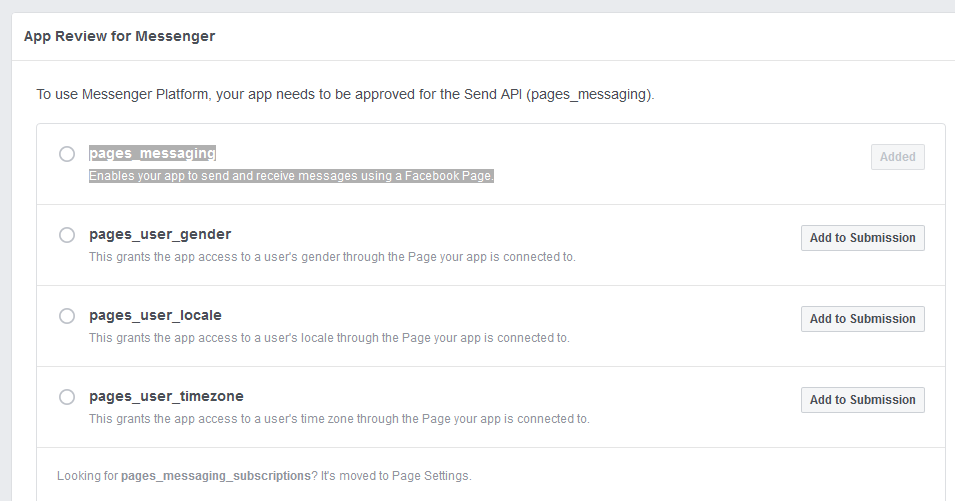Add pages_user_locale to submission
The image size is (955, 501).
(862, 319)
